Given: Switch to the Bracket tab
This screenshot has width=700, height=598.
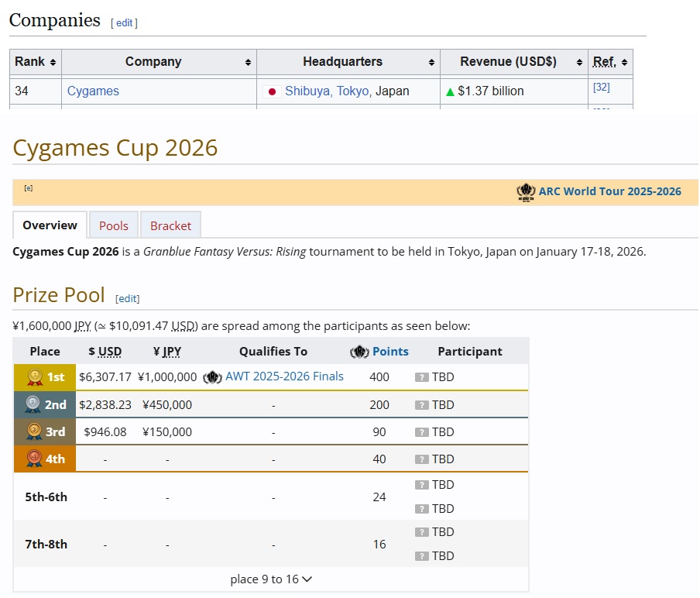Looking at the screenshot, I should 170,225.
